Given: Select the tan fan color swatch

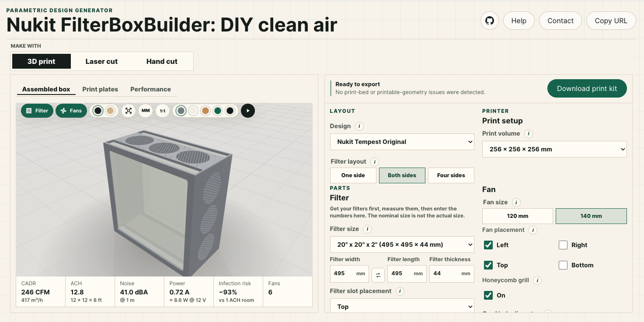Looking at the screenshot, I should 110,111.
